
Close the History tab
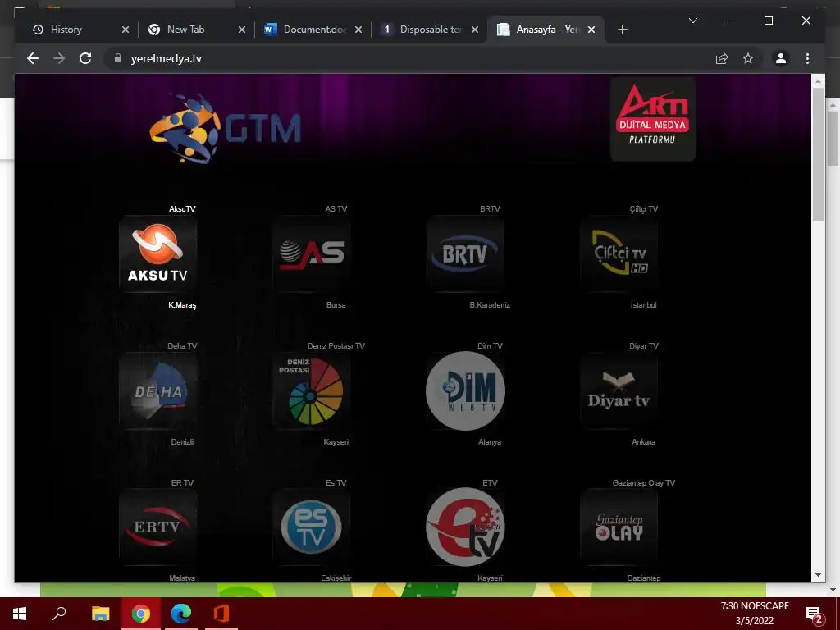(126, 30)
